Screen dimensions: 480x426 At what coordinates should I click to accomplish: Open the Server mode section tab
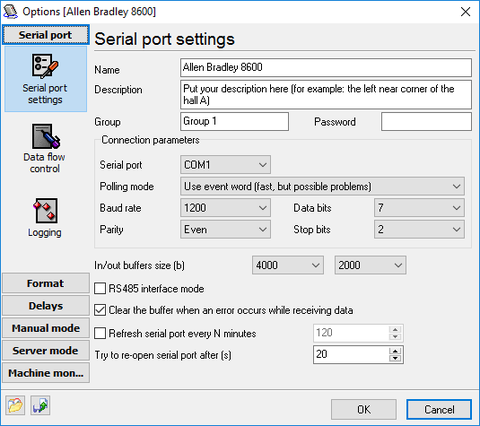(x=46, y=351)
